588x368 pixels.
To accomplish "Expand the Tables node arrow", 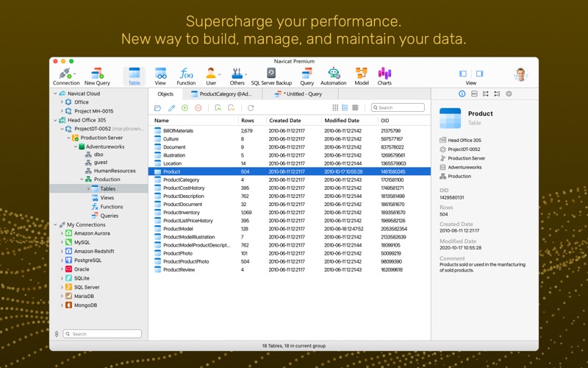I will point(88,189).
